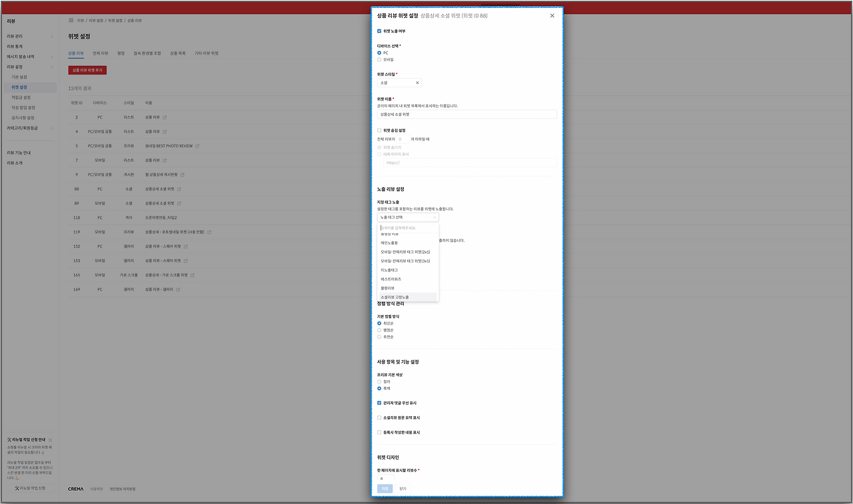Open external link icon for widget ID 7

pos(165,160)
